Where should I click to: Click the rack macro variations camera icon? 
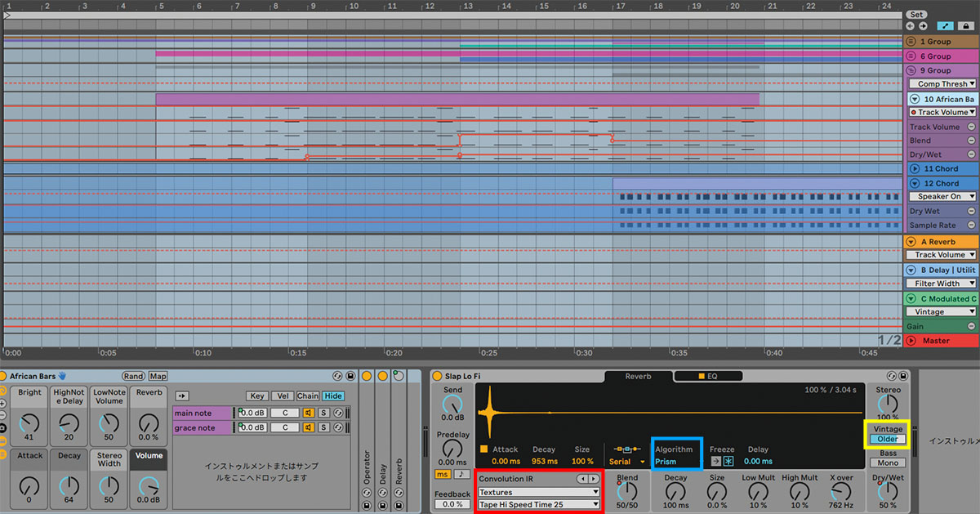(3, 427)
